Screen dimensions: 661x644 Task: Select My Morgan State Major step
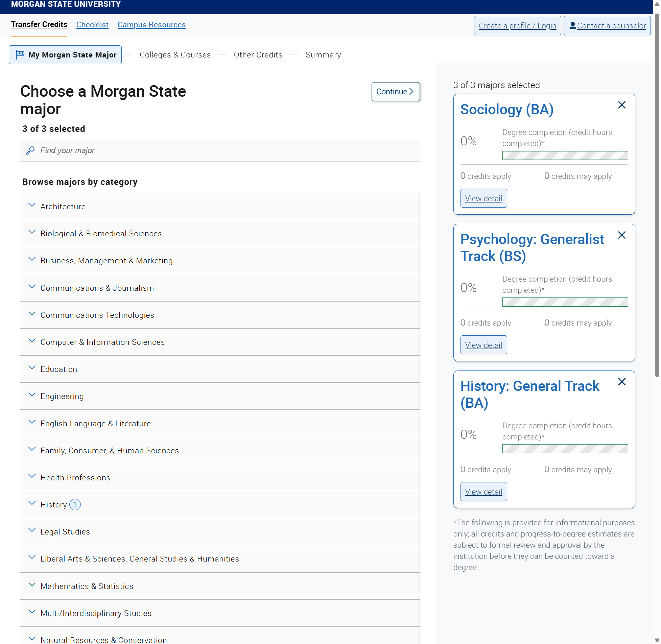(x=65, y=55)
